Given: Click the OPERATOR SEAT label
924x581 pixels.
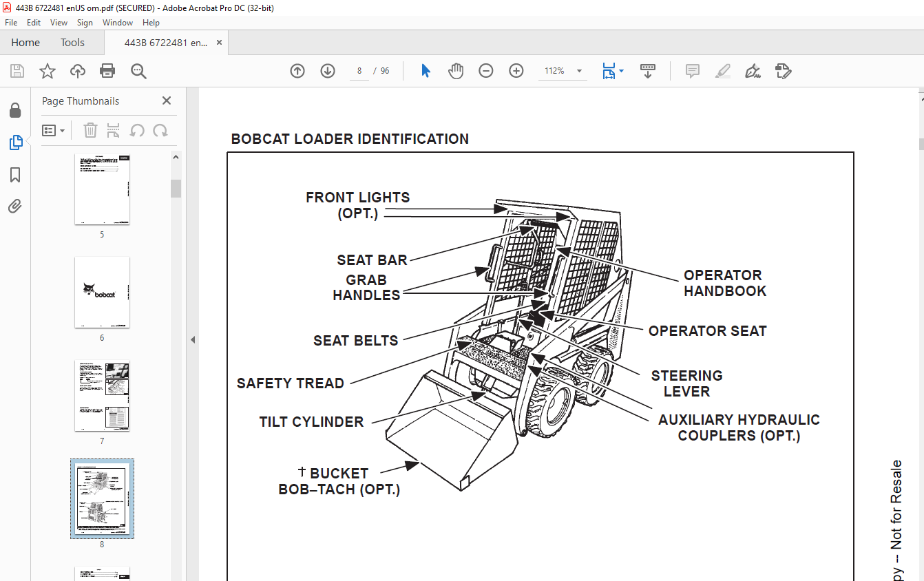Looking at the screenshot, I should coord(707,331).
